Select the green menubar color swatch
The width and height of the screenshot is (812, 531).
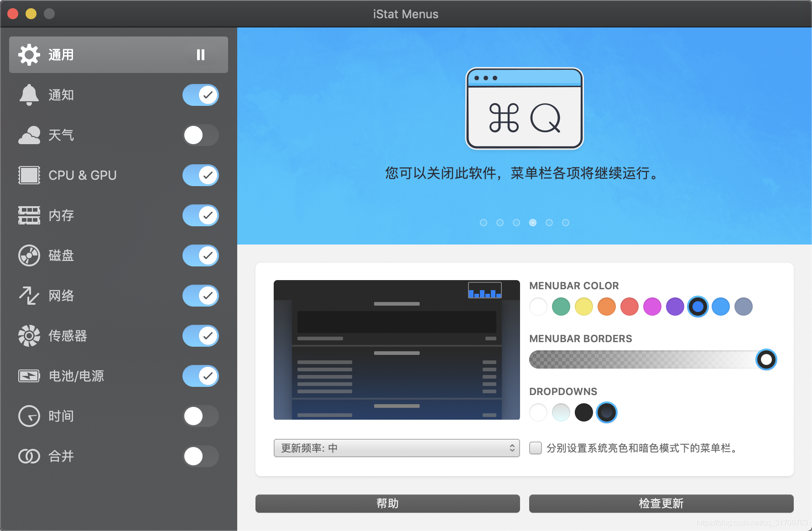point(561,307)
